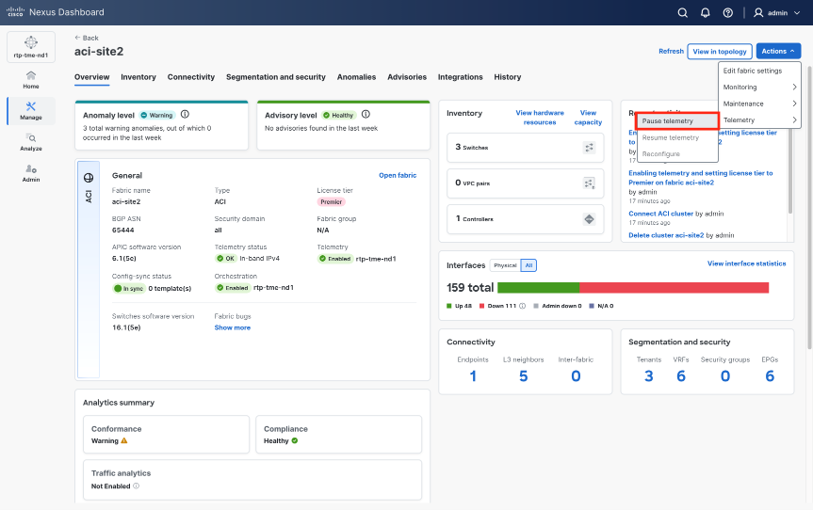
Task: Click Open fabric link
Action: (x=397, y=175)
